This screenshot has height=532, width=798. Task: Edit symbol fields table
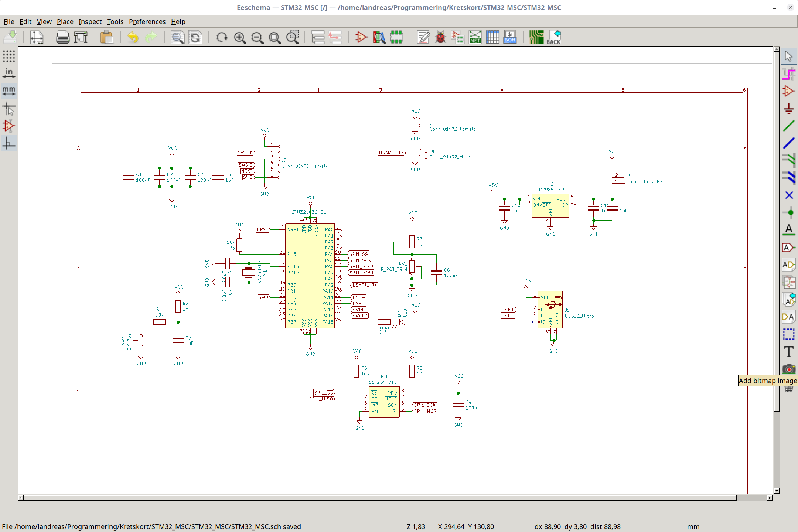(x=492, y=37)
